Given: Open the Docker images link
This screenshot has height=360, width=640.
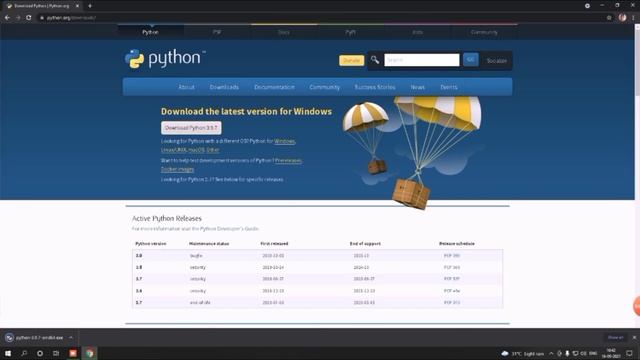Looking at the screenshot, I should point(177,169).
